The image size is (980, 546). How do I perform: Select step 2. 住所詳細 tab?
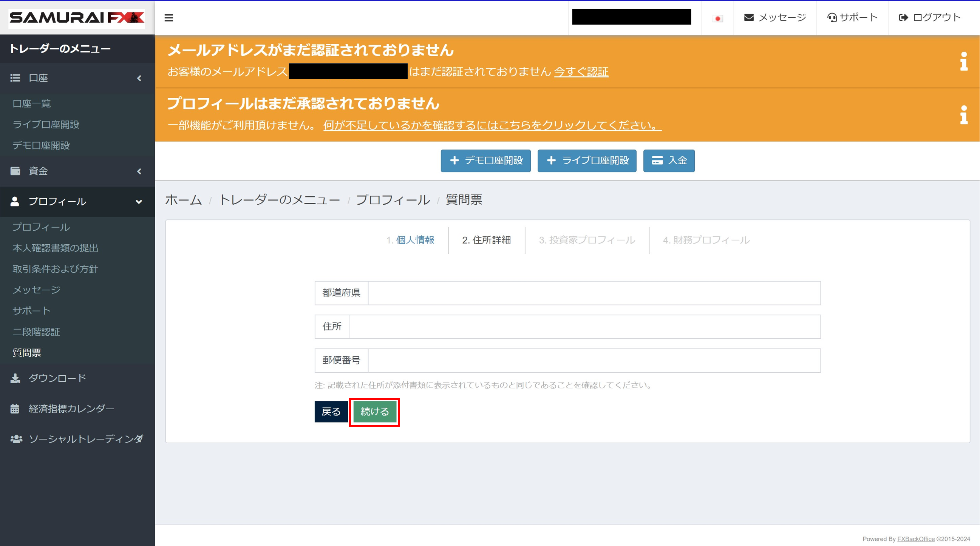click(486, 240)
